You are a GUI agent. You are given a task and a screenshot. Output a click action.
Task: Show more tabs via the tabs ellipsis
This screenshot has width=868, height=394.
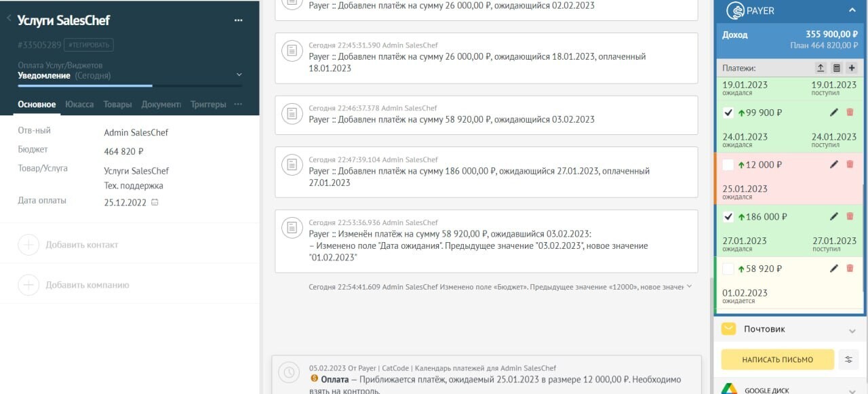pyautogui.click(x=238, y=104)
